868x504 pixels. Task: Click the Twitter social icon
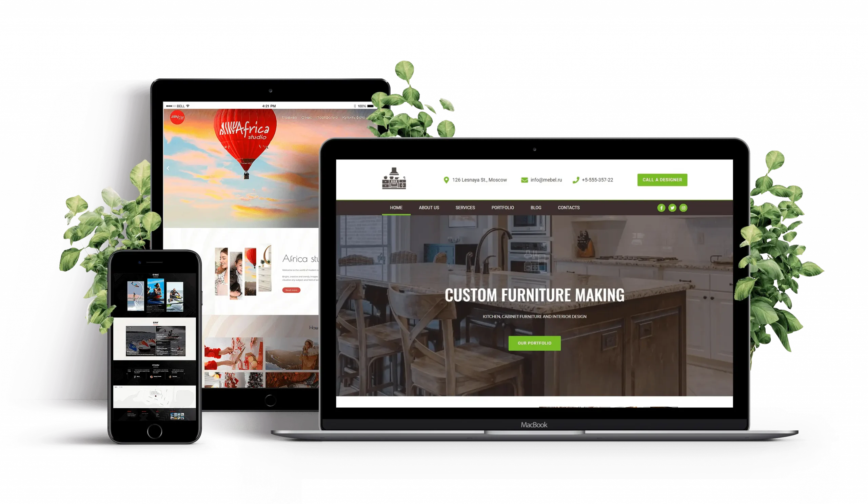[x=672, y=208]
